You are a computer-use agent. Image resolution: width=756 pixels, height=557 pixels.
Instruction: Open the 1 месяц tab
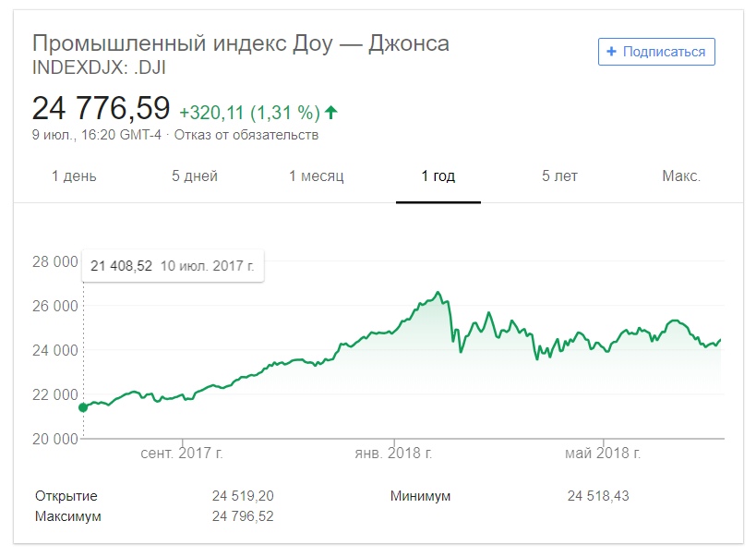click(316, 176)
